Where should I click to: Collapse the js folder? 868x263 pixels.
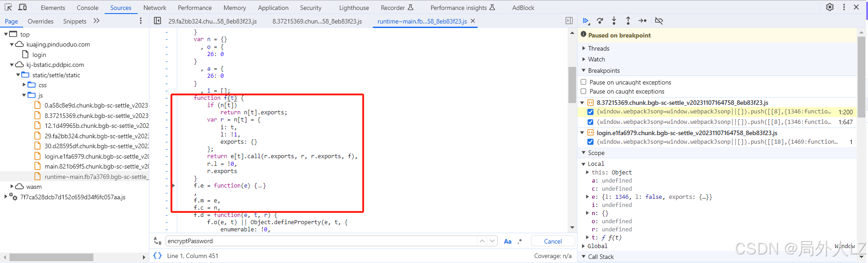(x=24, y=95)
